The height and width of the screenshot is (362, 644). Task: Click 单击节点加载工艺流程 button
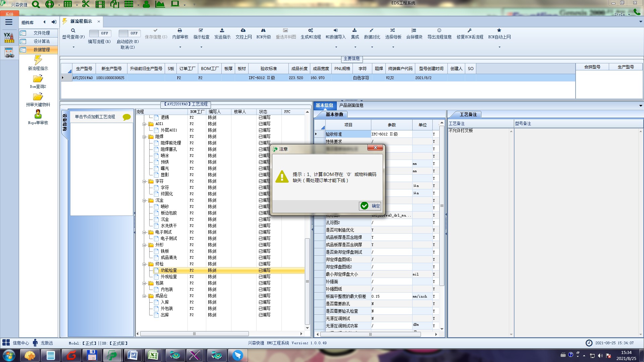point(95,117)
